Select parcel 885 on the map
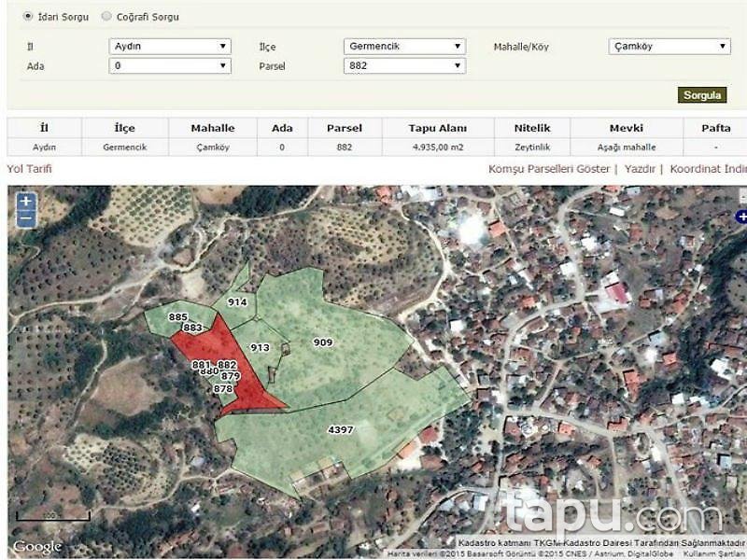This screenshot has height=560, width=747. tap(177, 317)
